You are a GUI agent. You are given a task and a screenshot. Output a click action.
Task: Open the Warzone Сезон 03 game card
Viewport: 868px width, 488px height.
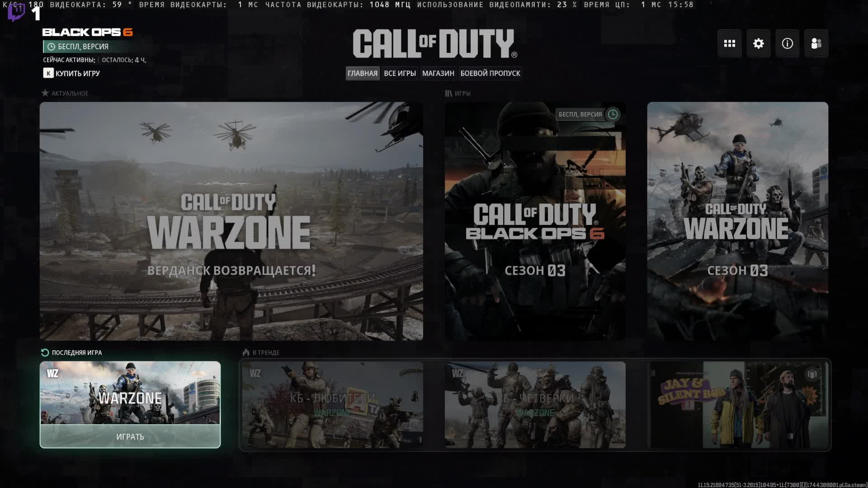click(738, 221)
